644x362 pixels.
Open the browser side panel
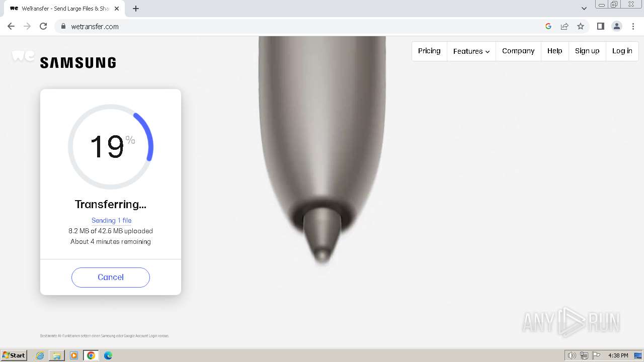pos(600,26)
